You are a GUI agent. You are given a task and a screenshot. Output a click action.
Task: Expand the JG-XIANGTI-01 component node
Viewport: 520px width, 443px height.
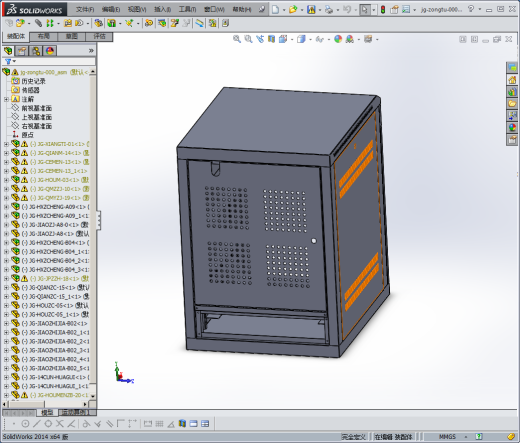(x=6, y=144)
